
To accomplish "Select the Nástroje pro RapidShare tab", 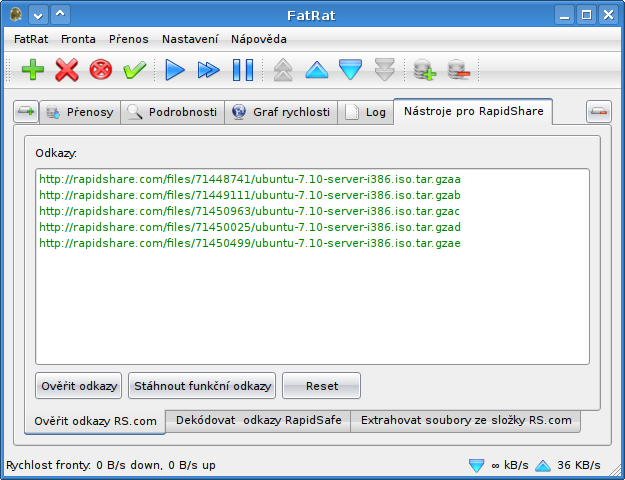I will click(x=473, y=111).
